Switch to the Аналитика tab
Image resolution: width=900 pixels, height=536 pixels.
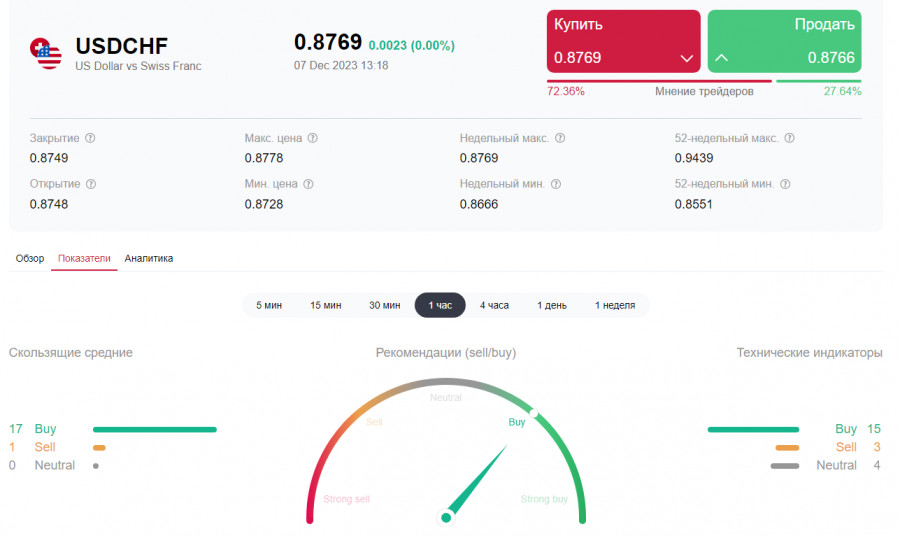(149, 258)
